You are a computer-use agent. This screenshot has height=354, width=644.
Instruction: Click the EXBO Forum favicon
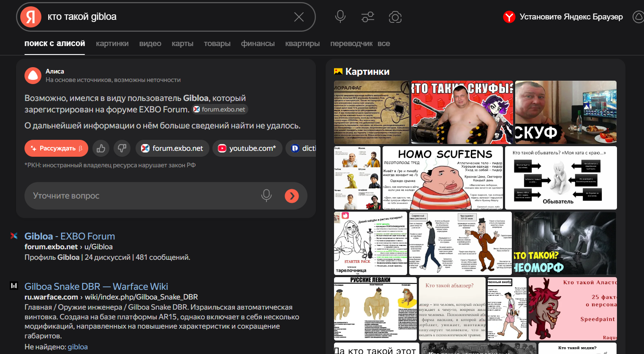tap(14, 236)
